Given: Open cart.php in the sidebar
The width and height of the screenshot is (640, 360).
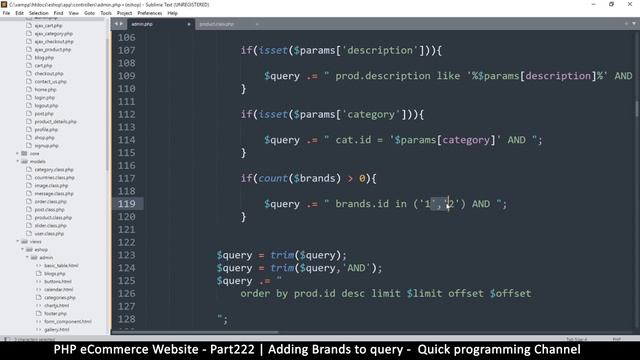Looking at the screenshot, I should click(x=43, y=66).
